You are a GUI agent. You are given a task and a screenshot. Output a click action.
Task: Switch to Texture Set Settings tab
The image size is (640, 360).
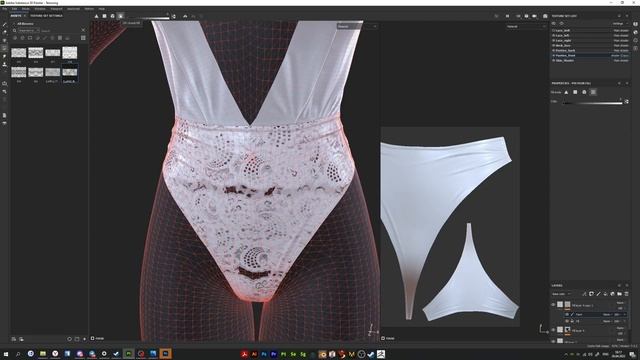(47, 16)
